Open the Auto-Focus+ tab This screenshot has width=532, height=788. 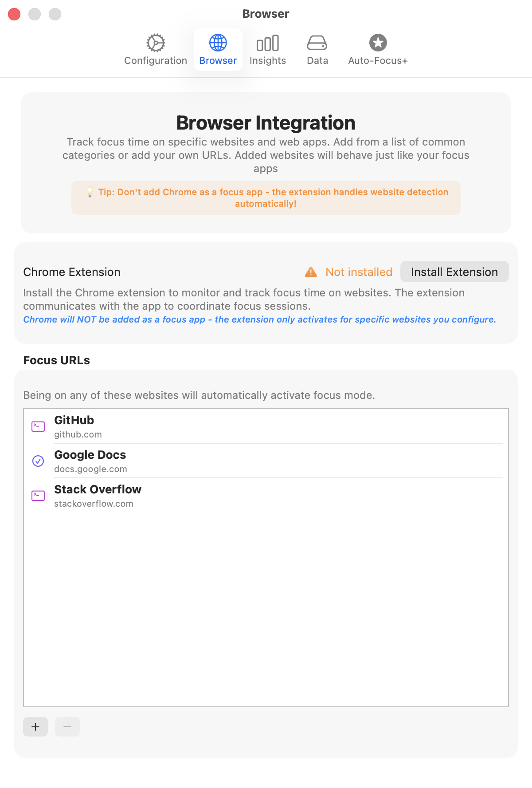pyautogui.click(x=378, y=50)
